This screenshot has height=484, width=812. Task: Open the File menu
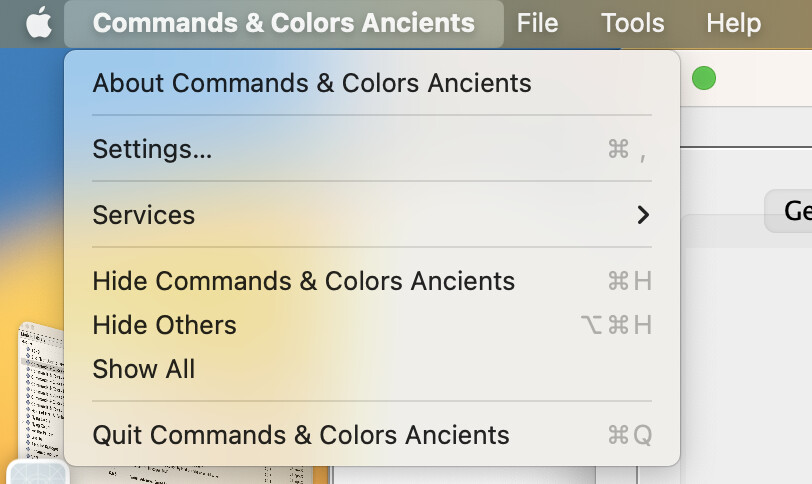point(537,23)
